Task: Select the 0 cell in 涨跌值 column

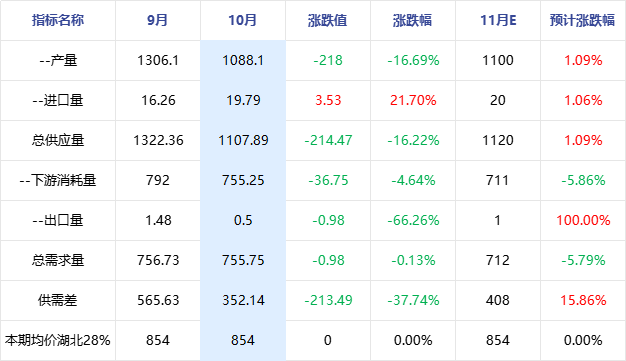Action: [x=328, y=340]
